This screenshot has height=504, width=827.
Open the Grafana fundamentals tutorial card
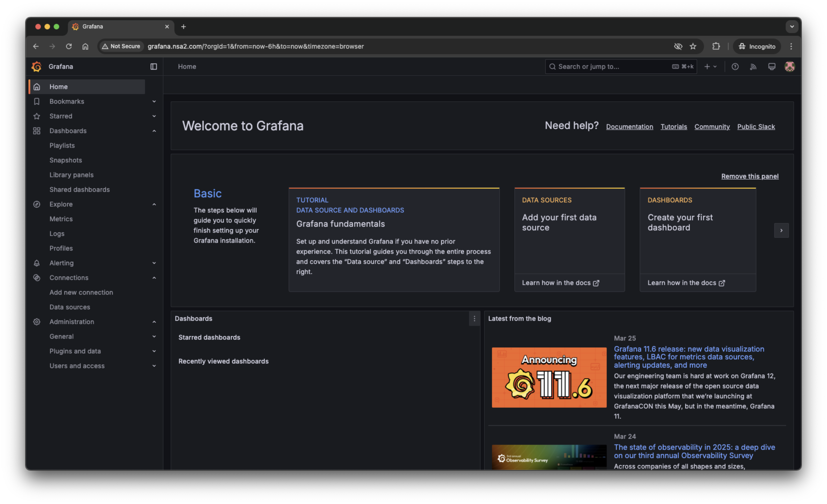click(394, 239)
